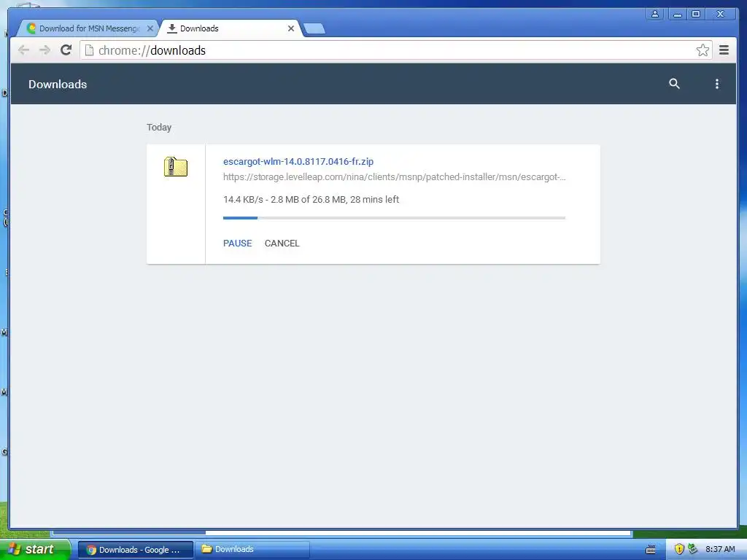Open the Downloads page three-dot menu
This screenshot has width=747, height=560.
(x=716, y=85)
